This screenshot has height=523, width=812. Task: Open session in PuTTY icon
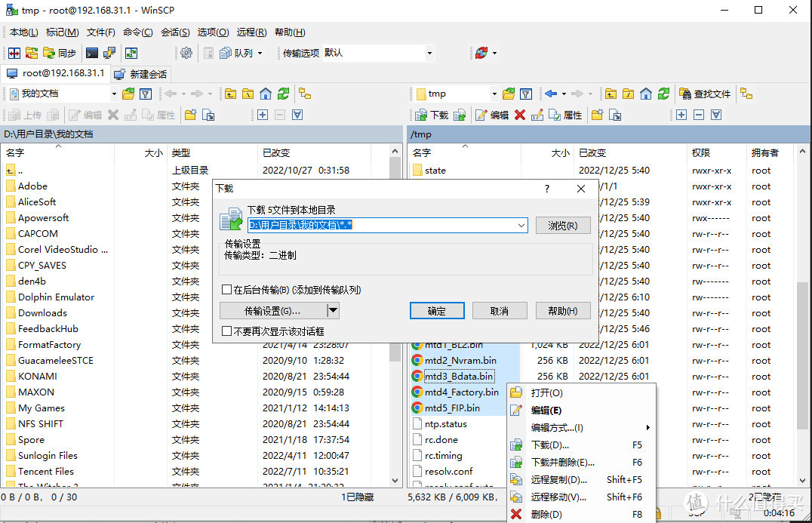(x=109, y=53)
